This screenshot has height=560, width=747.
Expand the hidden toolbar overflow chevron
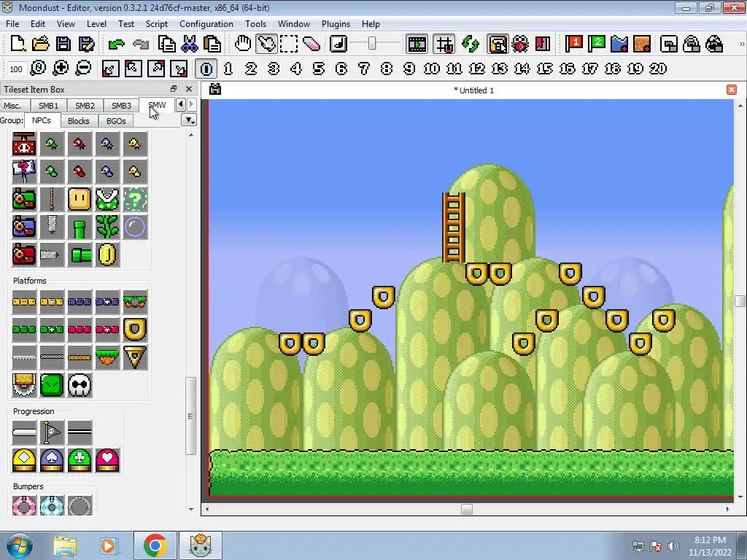(x=741, y=44)
